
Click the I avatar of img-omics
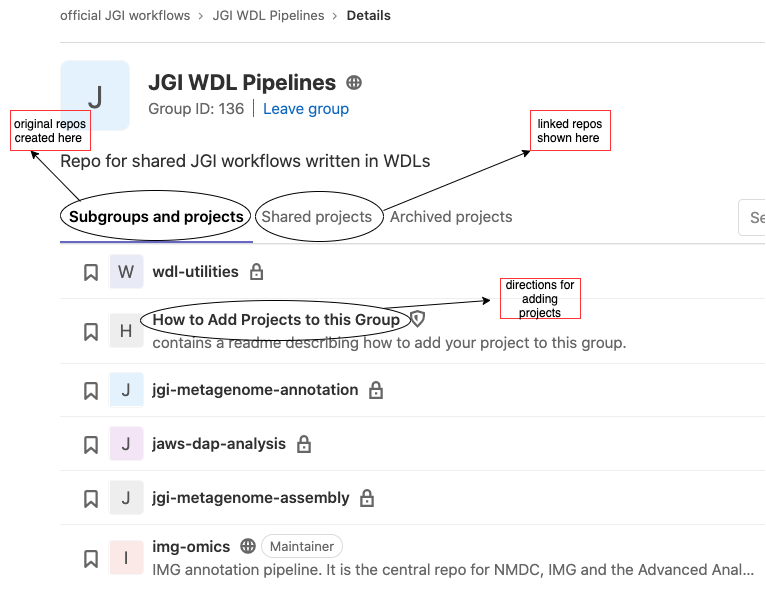[x=126, y=557]
